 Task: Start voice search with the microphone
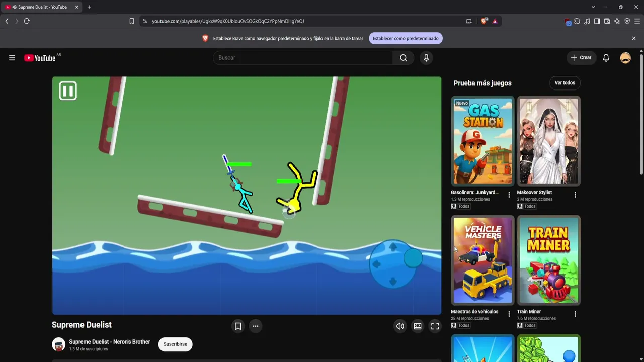426,58
